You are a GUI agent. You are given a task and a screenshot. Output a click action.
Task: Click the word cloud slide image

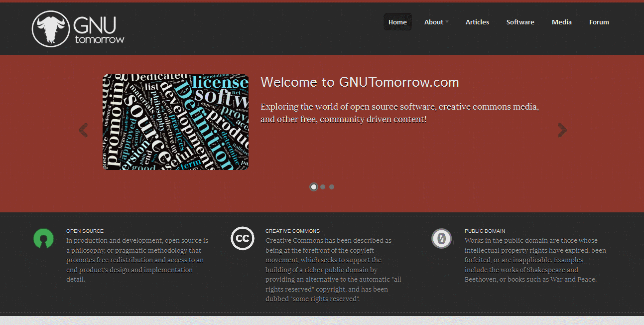pos(175,122)
